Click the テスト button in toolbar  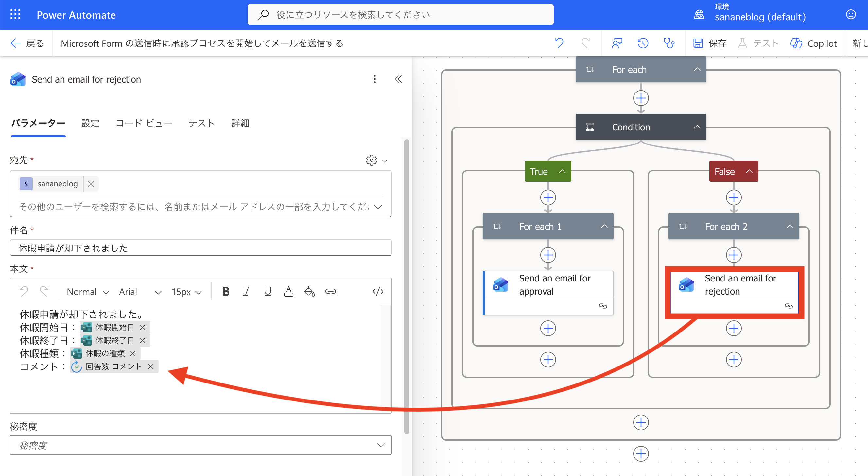758,43
